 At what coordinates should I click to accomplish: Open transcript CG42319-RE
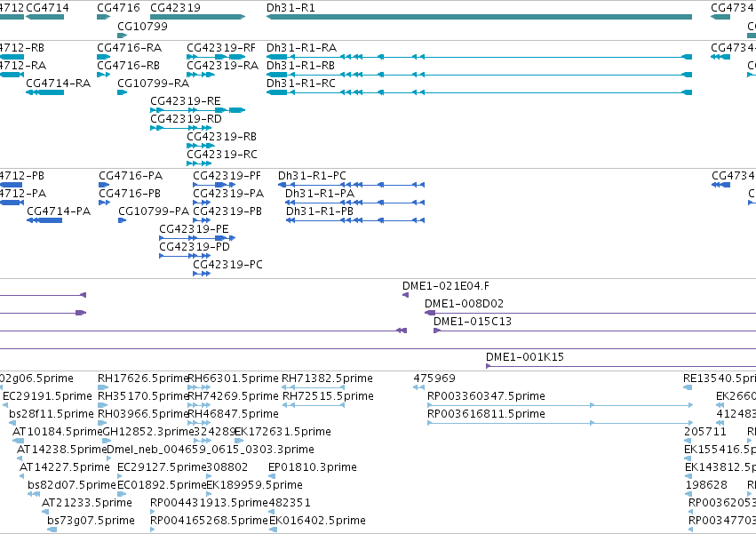point(186,101)
